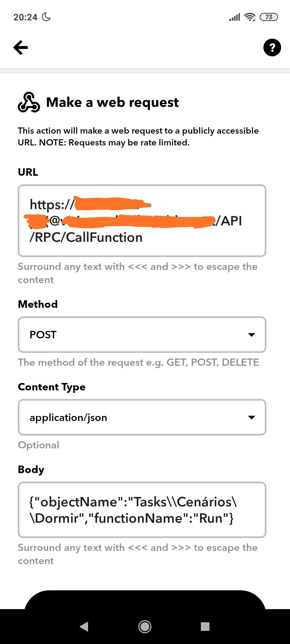Tap the moon do-not-disturb icon
This screenshot has height=644, width=290.
(x=46, y=17)
